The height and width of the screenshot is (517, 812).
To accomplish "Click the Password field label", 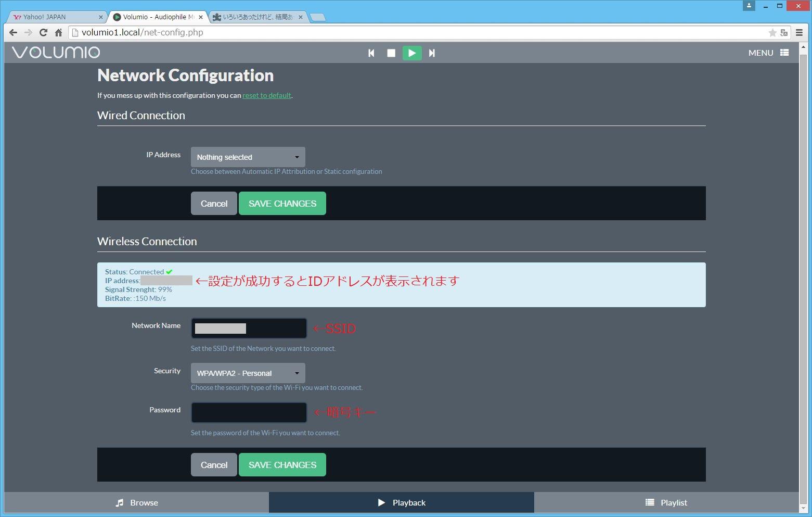I will (165, 410).
